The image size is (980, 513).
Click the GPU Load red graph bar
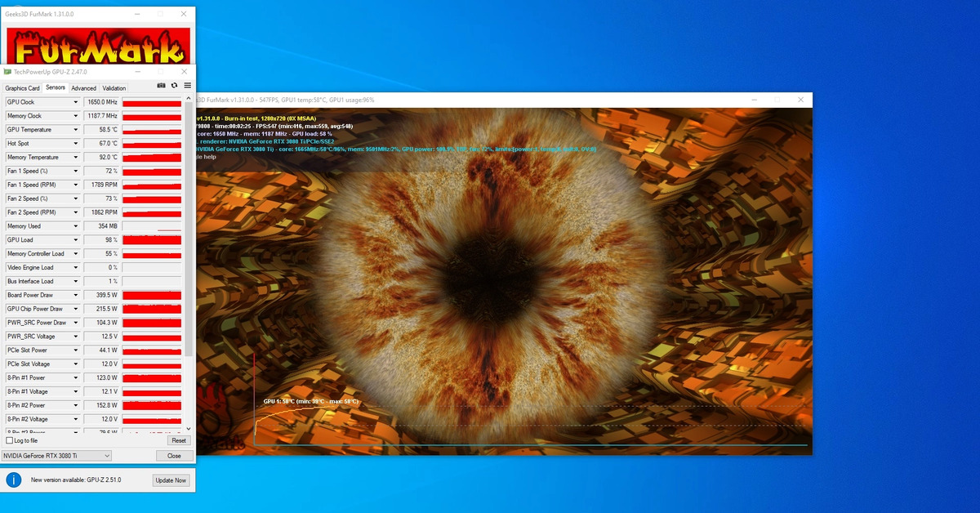coord(152,240)
